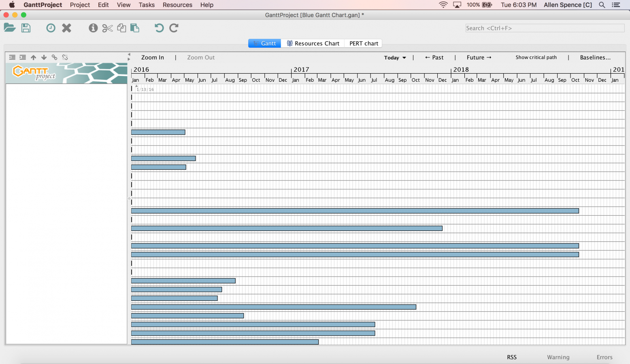Click the Show critical path button
The width and height of the screenshot is (630, 364).
(536, 57)
